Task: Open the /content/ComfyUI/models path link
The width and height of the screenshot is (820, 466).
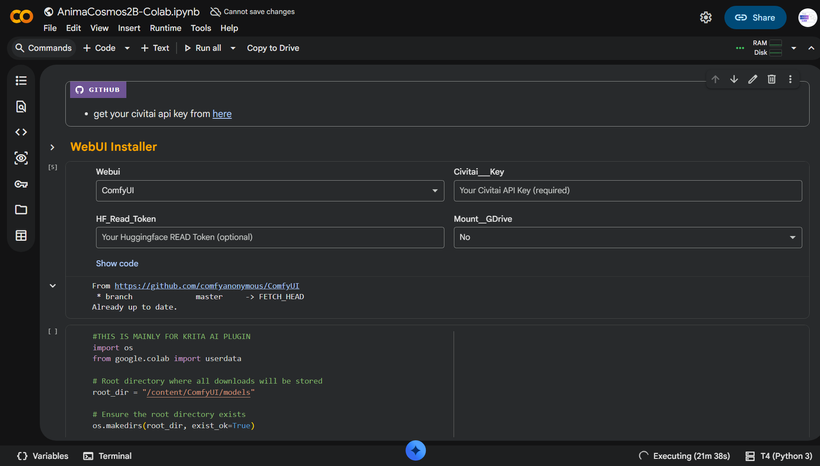Action: [x=198, y=392]
